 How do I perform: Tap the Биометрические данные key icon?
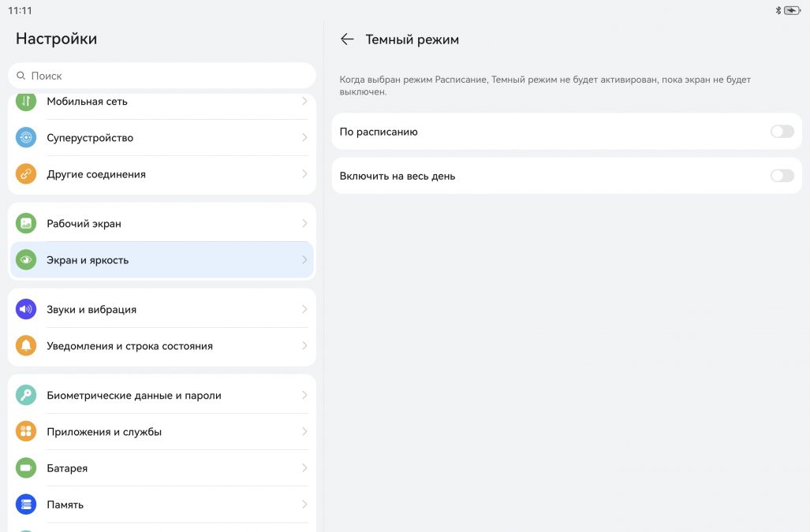pos(26,396)
